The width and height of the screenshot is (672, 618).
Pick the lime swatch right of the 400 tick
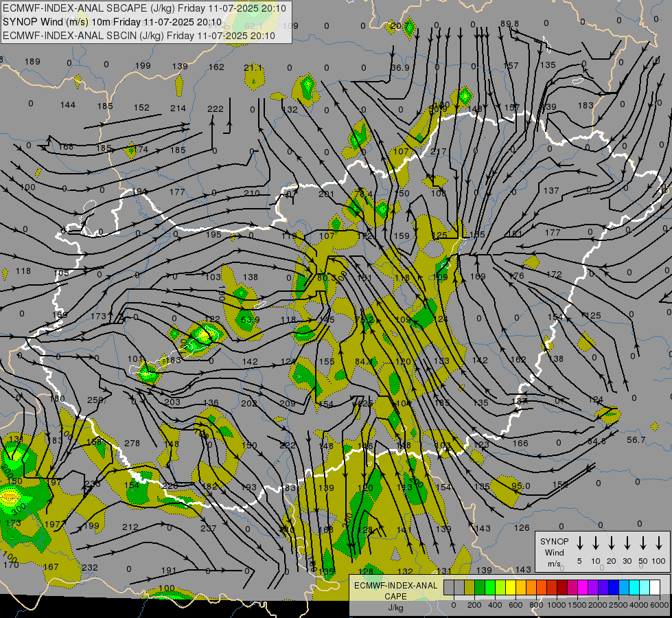tap(500, 588)
